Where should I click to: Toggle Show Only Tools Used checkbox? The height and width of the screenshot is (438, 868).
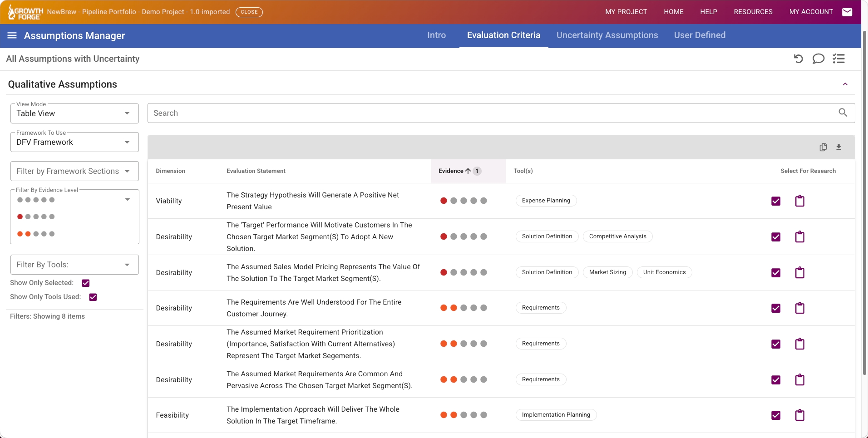pos(93,297)
